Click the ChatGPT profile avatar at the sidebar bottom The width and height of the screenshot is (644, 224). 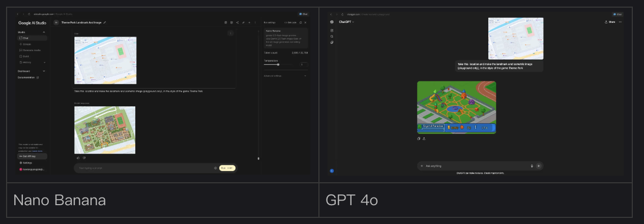[x=332, y=171]
